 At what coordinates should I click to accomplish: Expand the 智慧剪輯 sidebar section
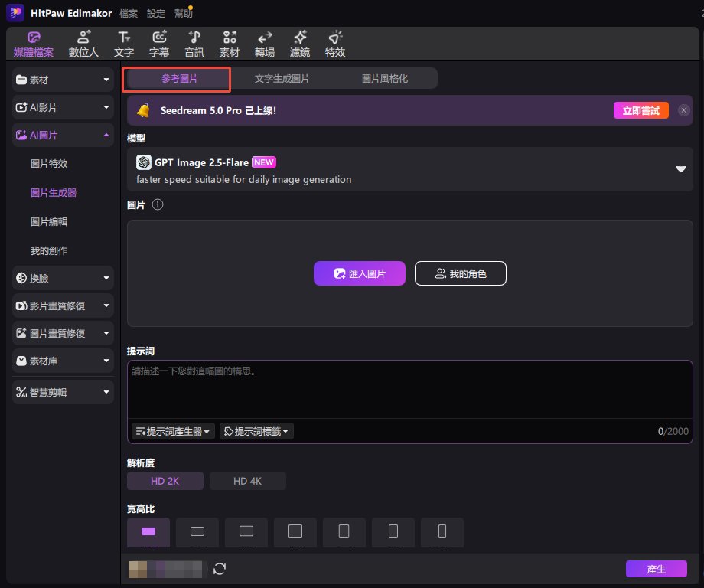click(63, 392)
